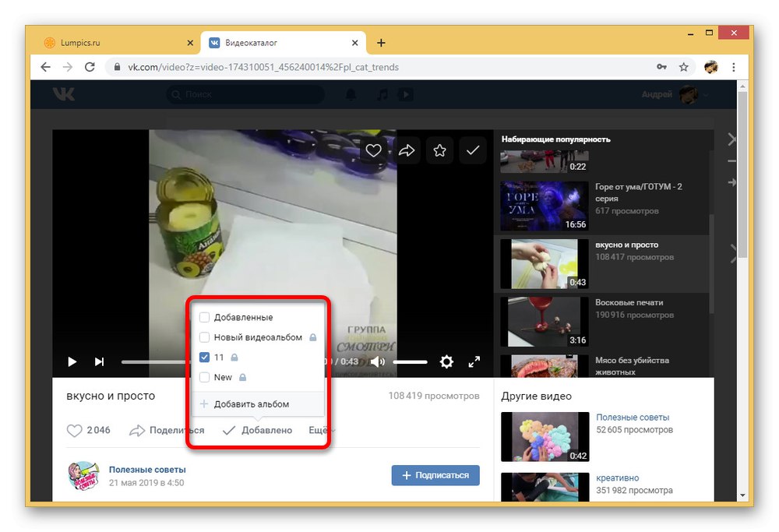Image resolution: width=779 pixels, height=532 pixels.
Task: Check the New album checkbox
Action: [x=204, y=378]
